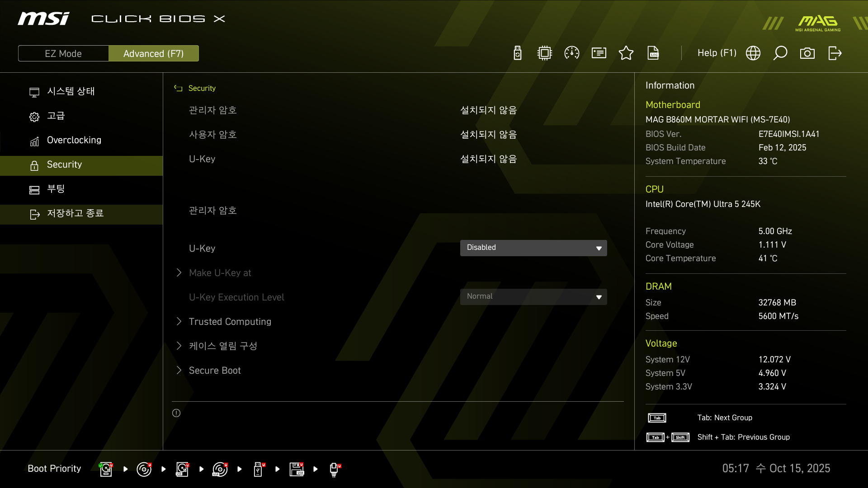The height and width of the screenshot is (488, 868).
Task: Click the search magnifier icon
Action: pos(780,53)
